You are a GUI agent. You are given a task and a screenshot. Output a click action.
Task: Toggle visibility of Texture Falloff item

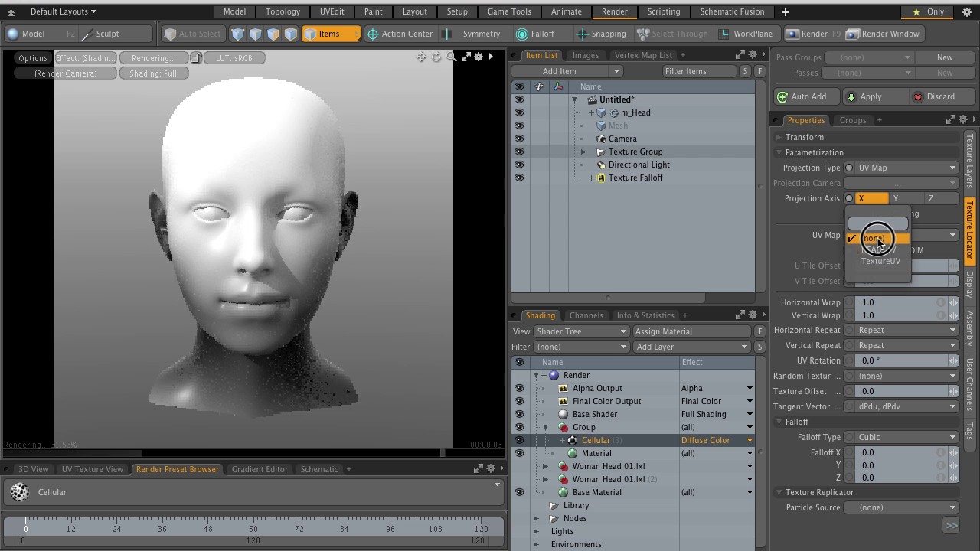click(x=520, y=178)
